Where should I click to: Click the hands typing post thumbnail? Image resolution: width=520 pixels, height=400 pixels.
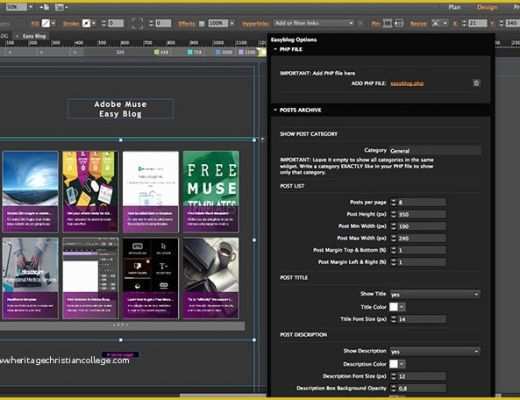[30, 265]
